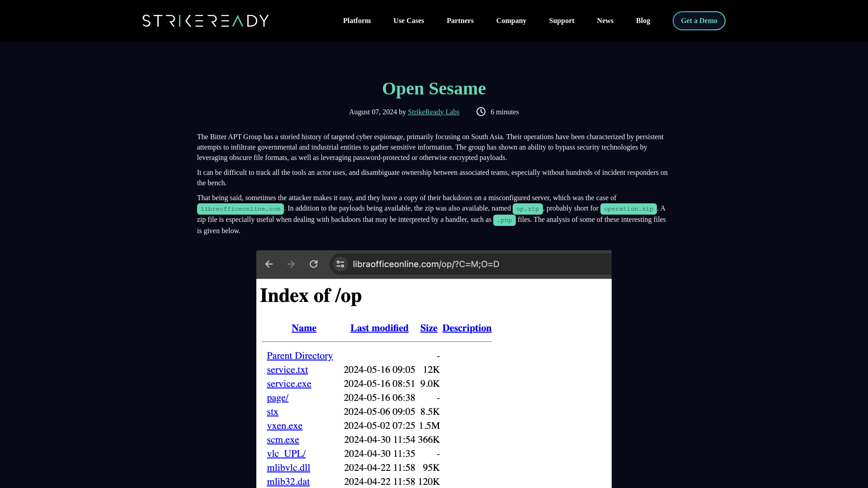Viewport: 868px width, 488px height.
Task: Open the Company menu
Action: point(511,21)
